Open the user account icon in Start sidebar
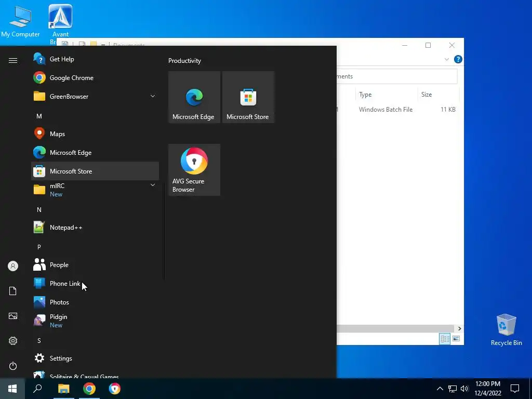 coord(13,266)
